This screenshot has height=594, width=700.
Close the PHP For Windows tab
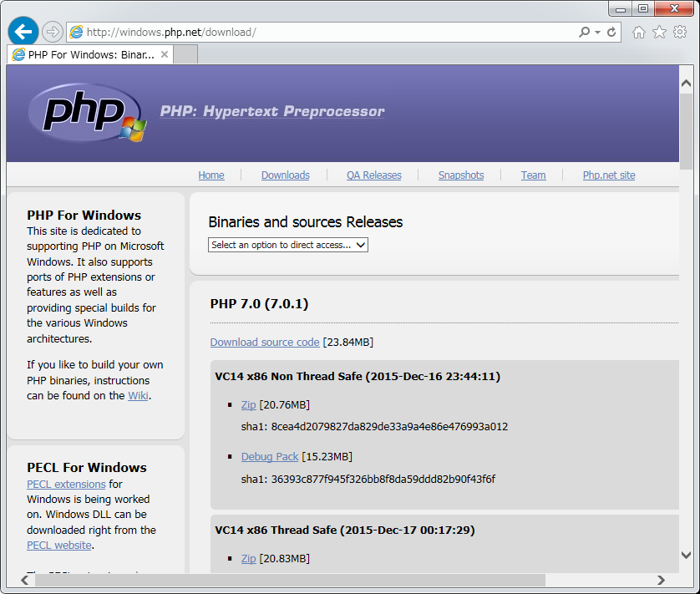tap(165, 54)
